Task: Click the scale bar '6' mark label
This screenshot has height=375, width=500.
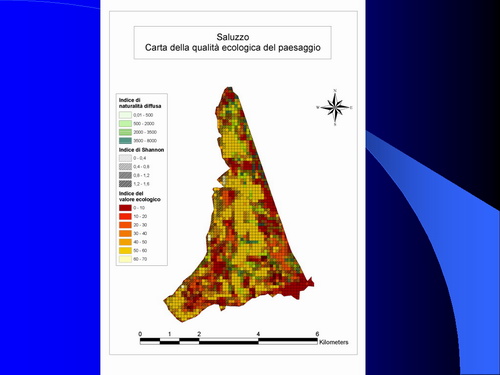Action: tap(317, 334)
